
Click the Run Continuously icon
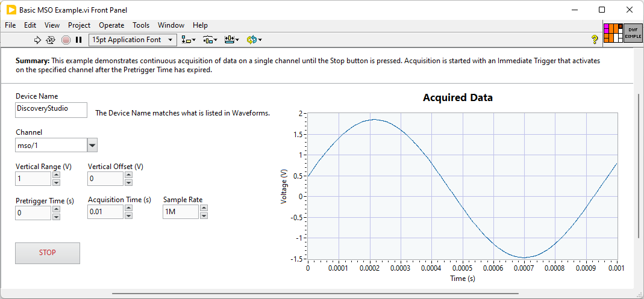(51, 40)
